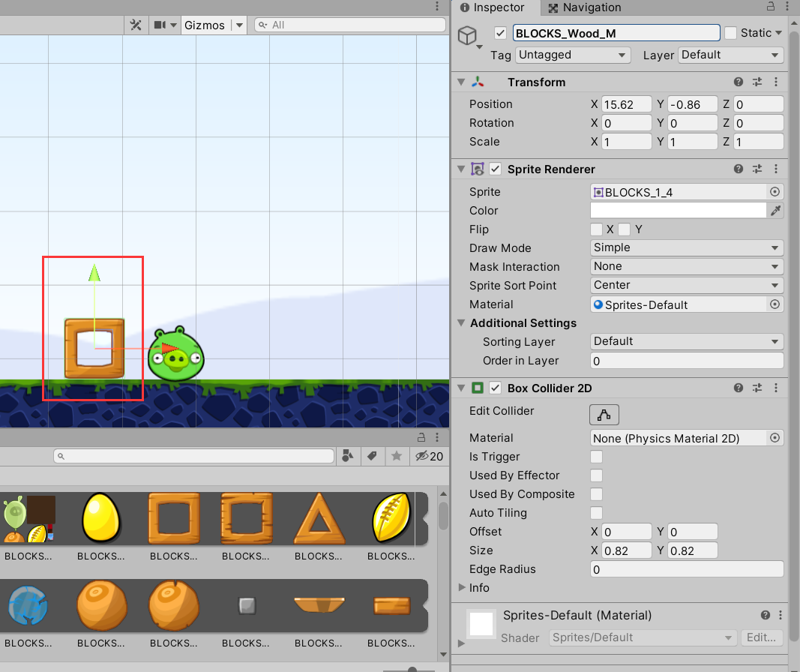
Task: Expand the Info foldout
Action: 462,587
